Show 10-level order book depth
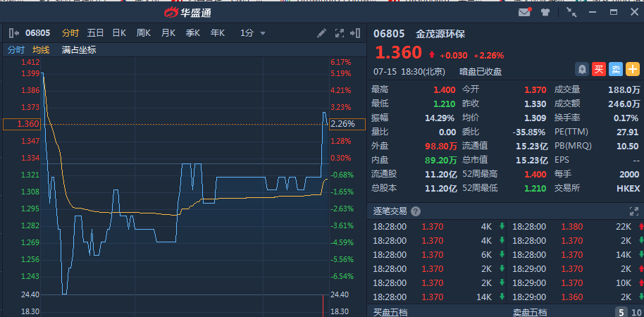 click(636, 311)
